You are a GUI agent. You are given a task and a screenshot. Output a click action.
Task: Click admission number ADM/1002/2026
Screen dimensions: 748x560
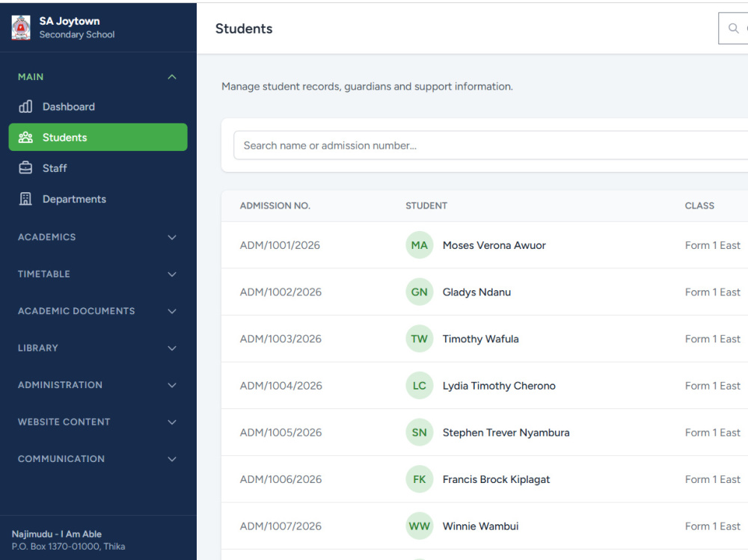click(x=280, y=292)
